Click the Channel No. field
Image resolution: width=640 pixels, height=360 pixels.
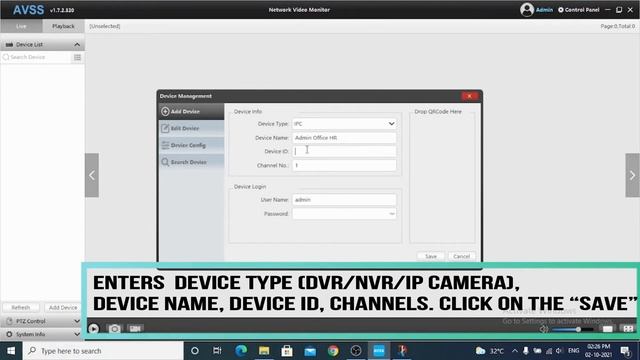(x=344, y=165)
